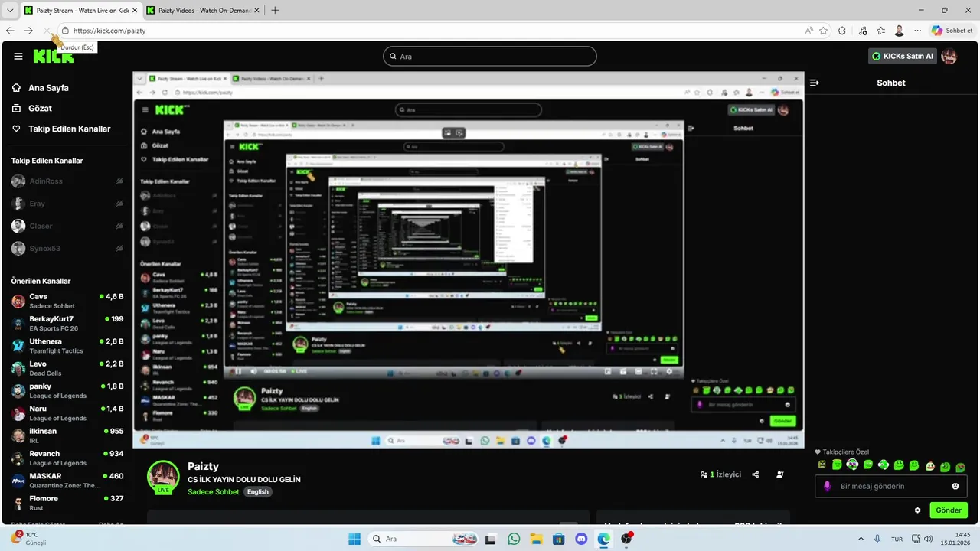Open panky League of Legends channel
Viewport: 980px width, 551px height.
(x=67, y=390)
